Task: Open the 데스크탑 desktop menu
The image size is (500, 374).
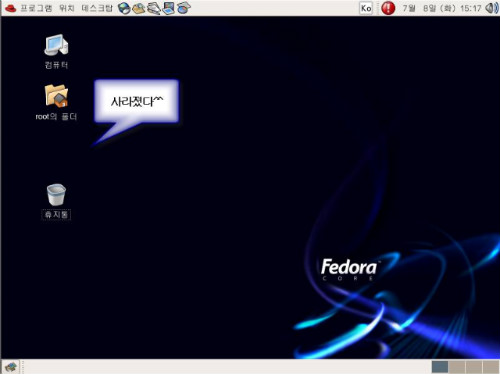Action: (97, 8)
